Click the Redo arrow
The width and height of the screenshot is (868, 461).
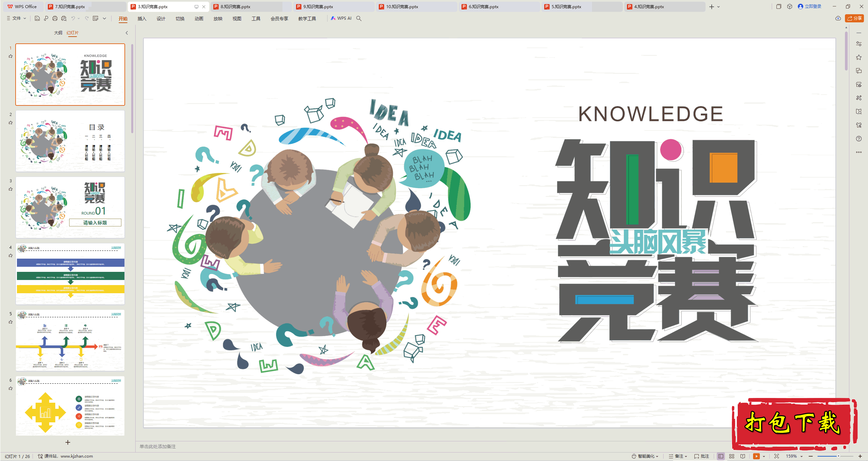pyautogui.click(x=87, y=18)
